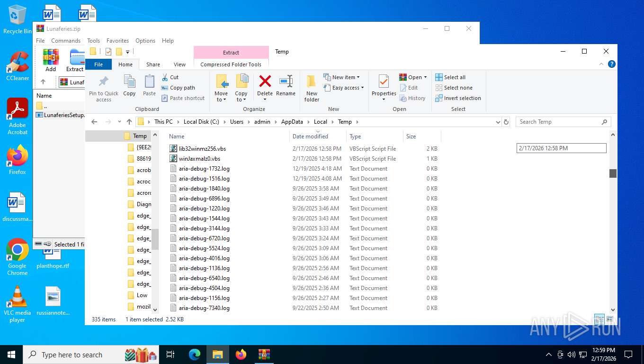This screenshot has width=644, height=364.
Task: Click the Rename icon
Action: coord(286,81)
